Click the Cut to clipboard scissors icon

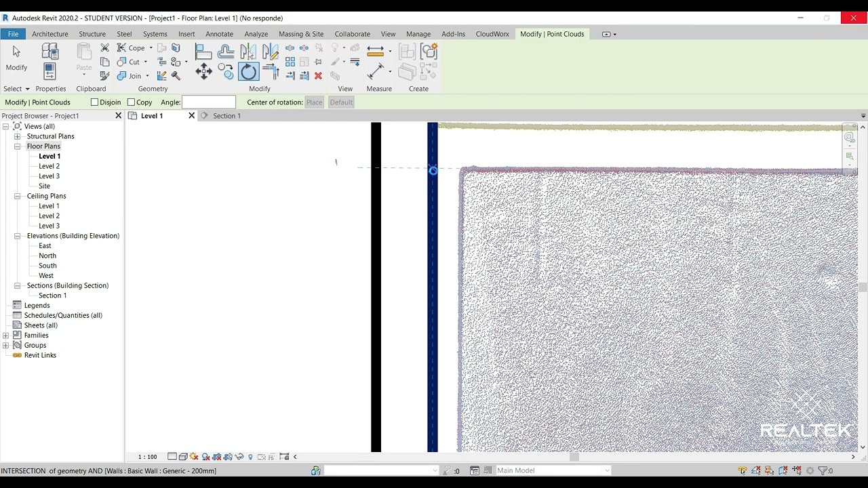[104, 47]
